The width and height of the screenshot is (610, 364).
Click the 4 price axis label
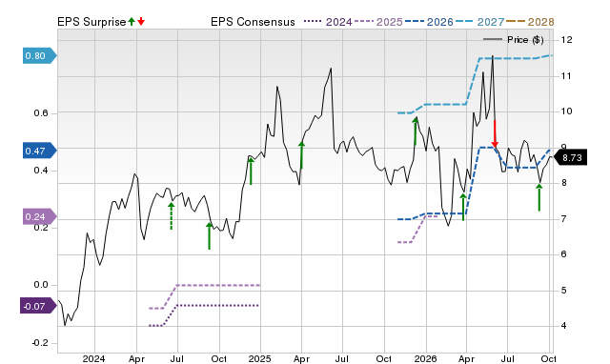click(563, 326)
